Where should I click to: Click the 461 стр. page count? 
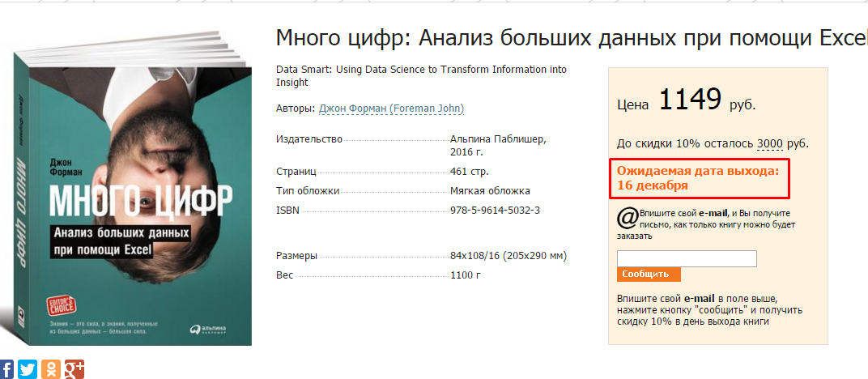470,172
